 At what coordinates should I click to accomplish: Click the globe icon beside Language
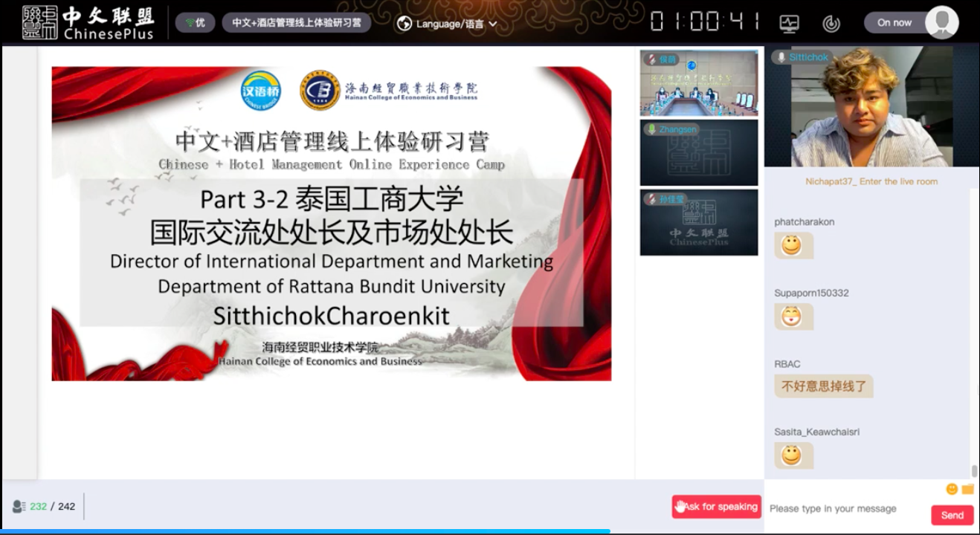[404, 24]
